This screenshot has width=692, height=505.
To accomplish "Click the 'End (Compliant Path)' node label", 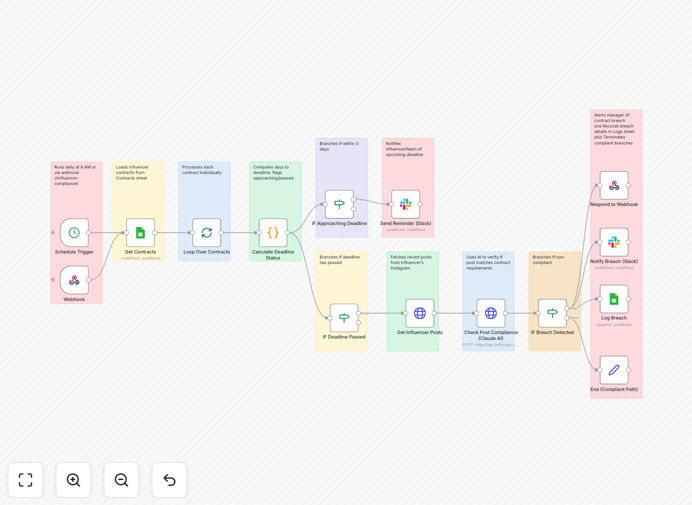I will (614, 389).
